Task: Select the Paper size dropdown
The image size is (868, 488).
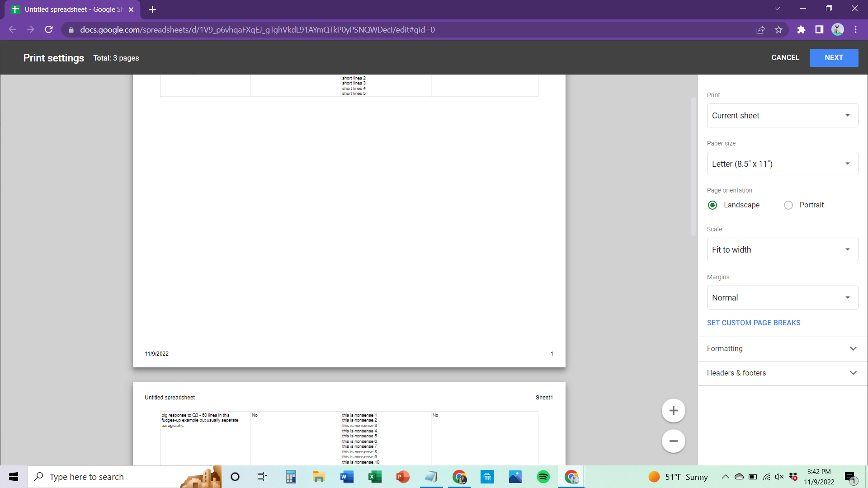Action: pos(782,164)
